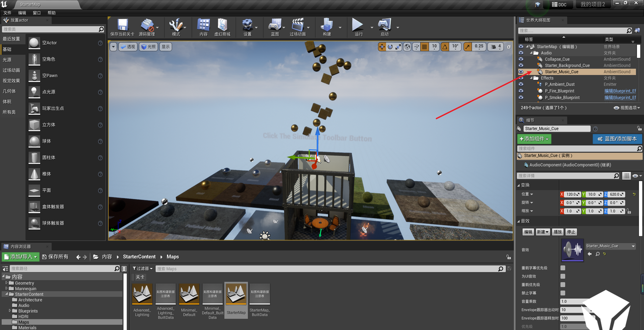Image resolution: width=644 pixels, height=330 pixels.
Task: Click the Save Current Level (保存当前关卡) toolbar icon
Action: pos(122,26)
